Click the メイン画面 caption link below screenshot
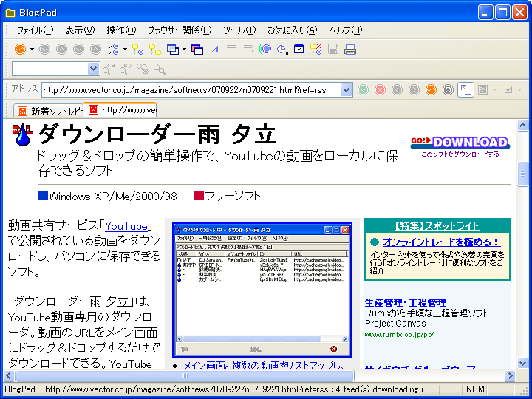Viewport: 532px width, 399px height. (x=264, y=366)
